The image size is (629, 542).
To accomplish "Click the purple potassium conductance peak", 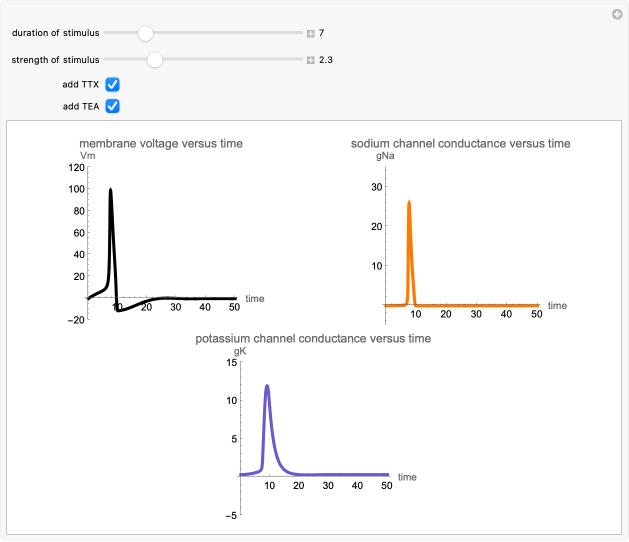I will 267,386.
